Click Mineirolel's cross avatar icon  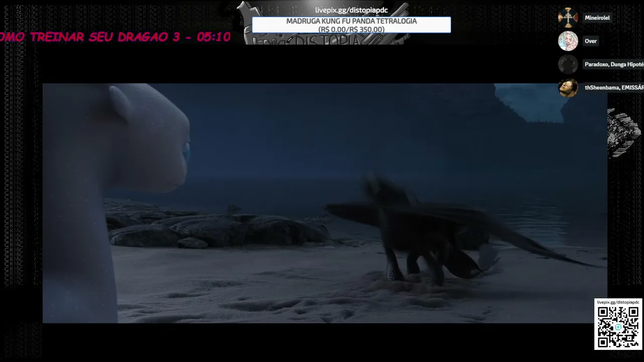pos(568,18)
